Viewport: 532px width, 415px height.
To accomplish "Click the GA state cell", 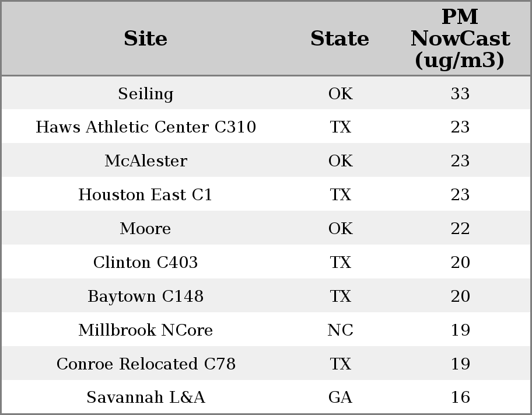I will click(x=340, y=397).
